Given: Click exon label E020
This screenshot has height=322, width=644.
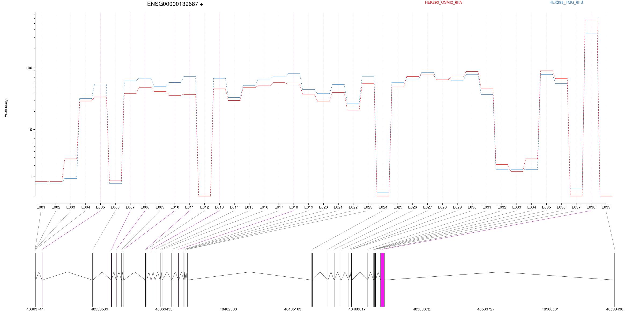Looking at the screenshot, I should 323,207.
